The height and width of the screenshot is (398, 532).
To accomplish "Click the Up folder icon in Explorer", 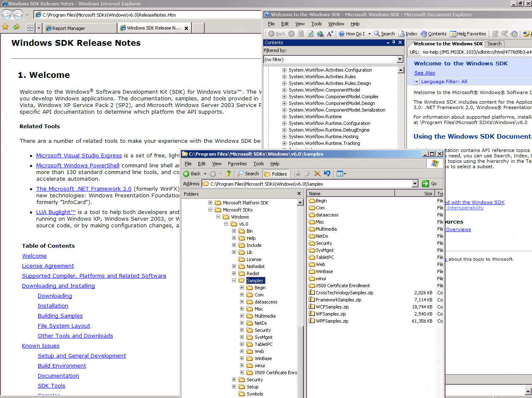I will point(228,174).
